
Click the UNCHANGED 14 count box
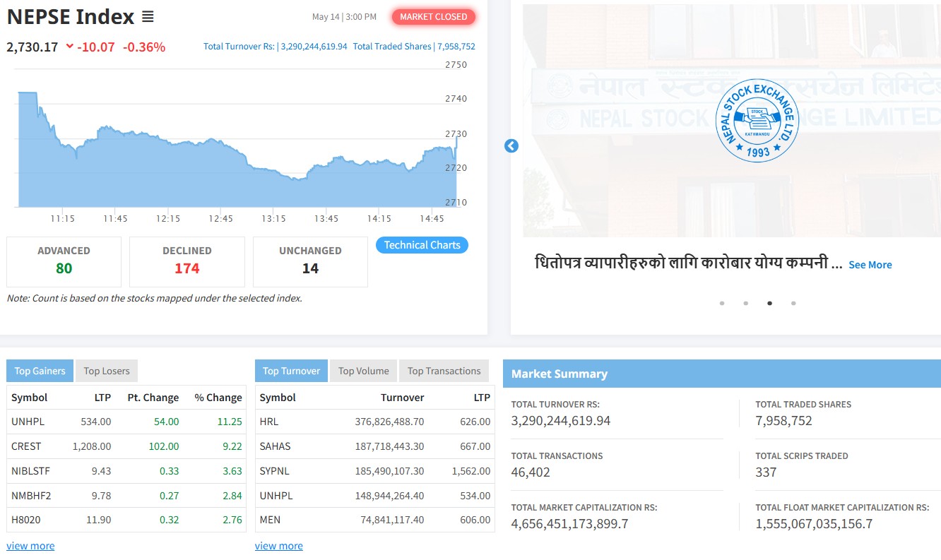(310, 261)
